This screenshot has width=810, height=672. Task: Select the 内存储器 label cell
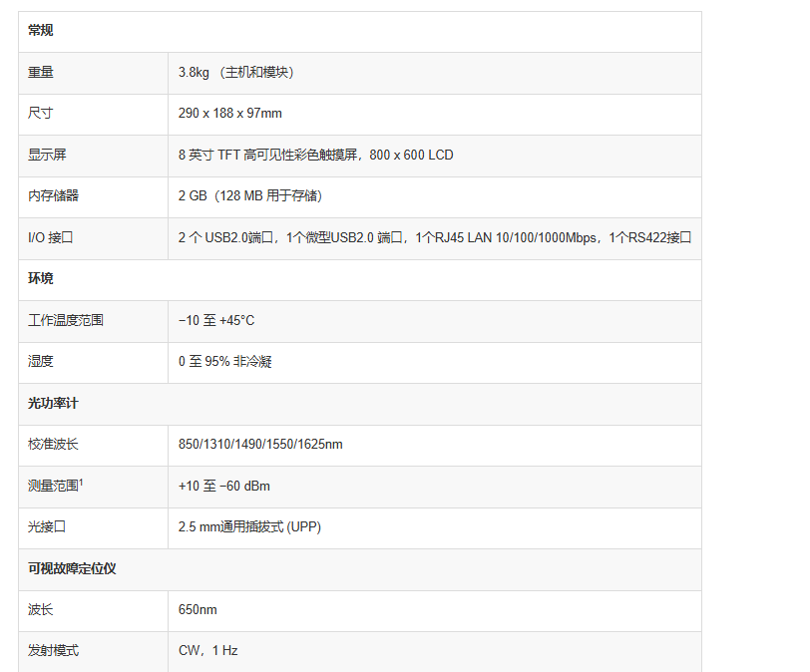point(53,195)
